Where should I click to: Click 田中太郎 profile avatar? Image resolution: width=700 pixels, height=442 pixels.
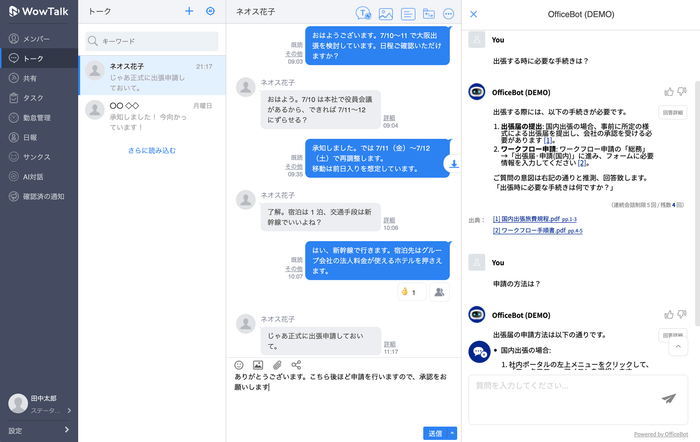[x=18, y=404]
